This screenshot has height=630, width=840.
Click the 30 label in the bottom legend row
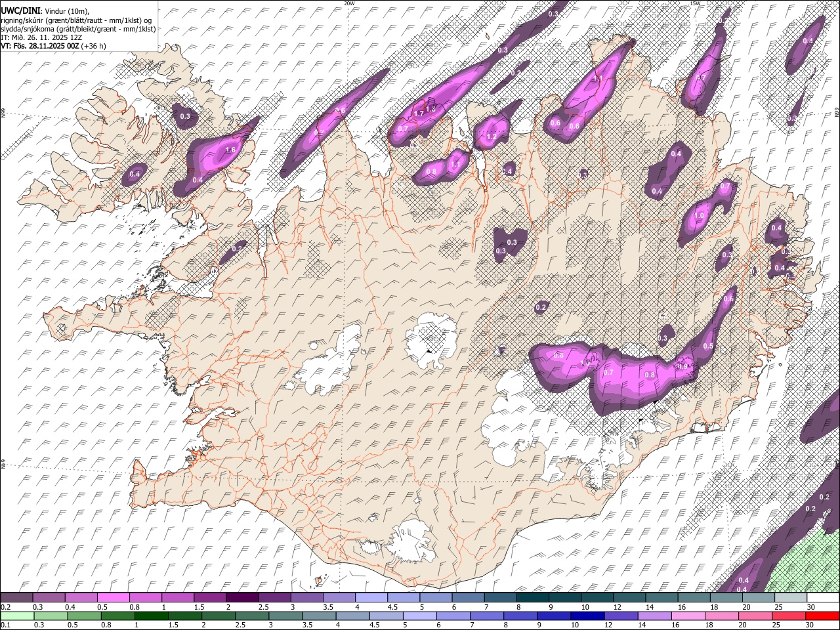pos(810,625)
